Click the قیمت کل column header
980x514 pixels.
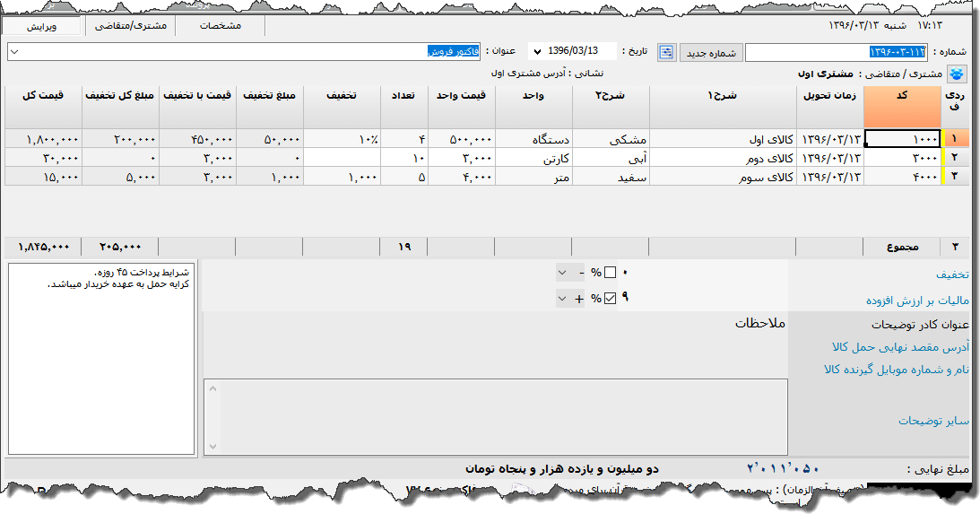[43, 108]
